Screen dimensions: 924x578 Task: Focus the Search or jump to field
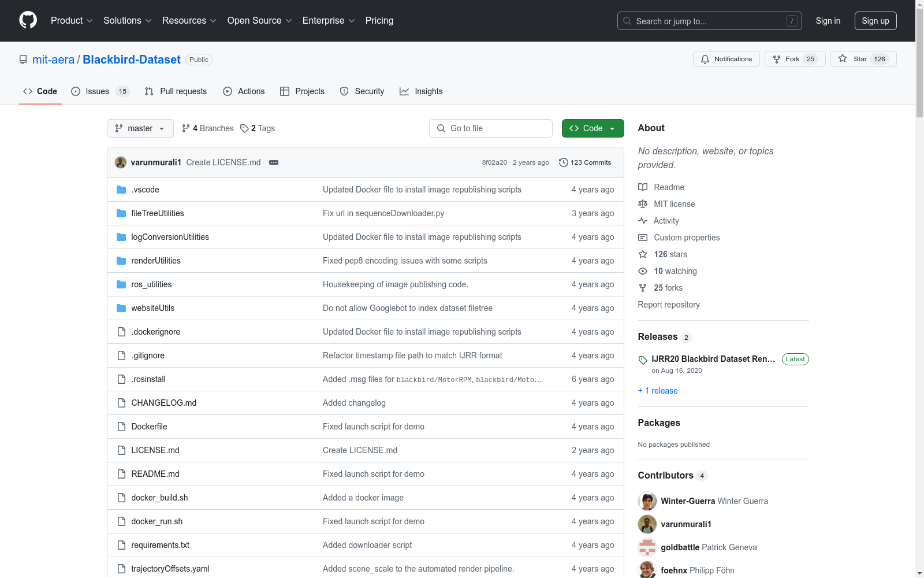click(x=710, y=21)
